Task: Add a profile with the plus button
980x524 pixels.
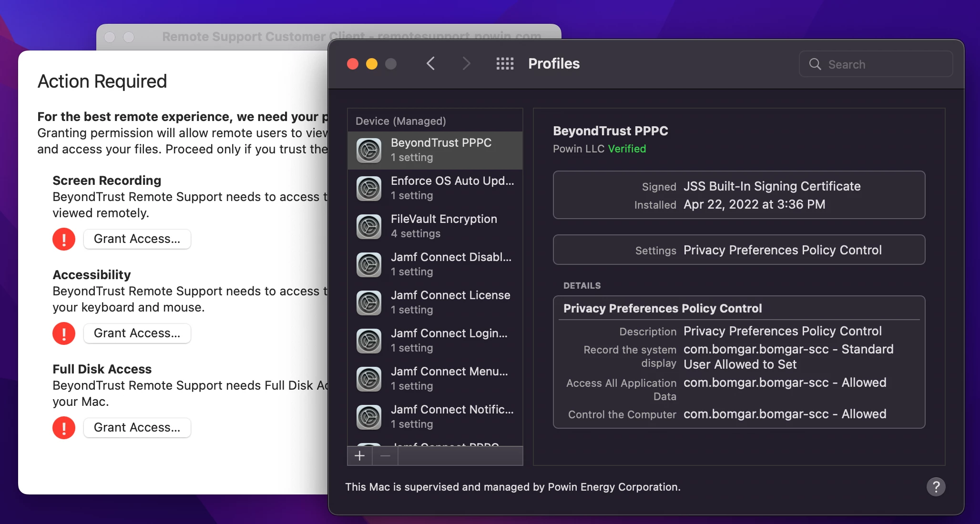Action: [x=360, y=456]
